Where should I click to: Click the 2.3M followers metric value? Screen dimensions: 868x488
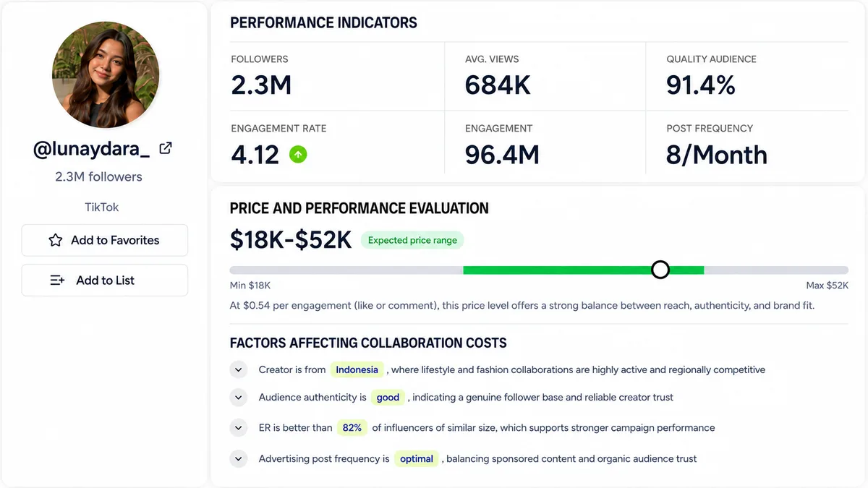pos(261,85)
